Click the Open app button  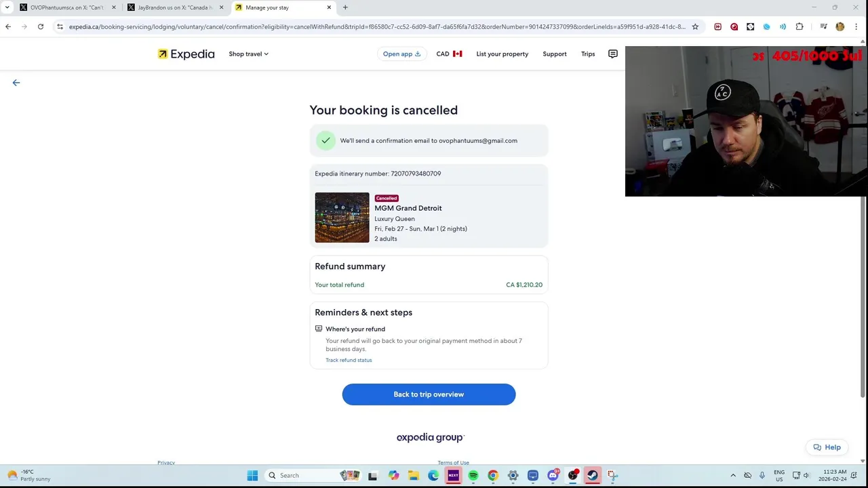(x=401, y=54)
